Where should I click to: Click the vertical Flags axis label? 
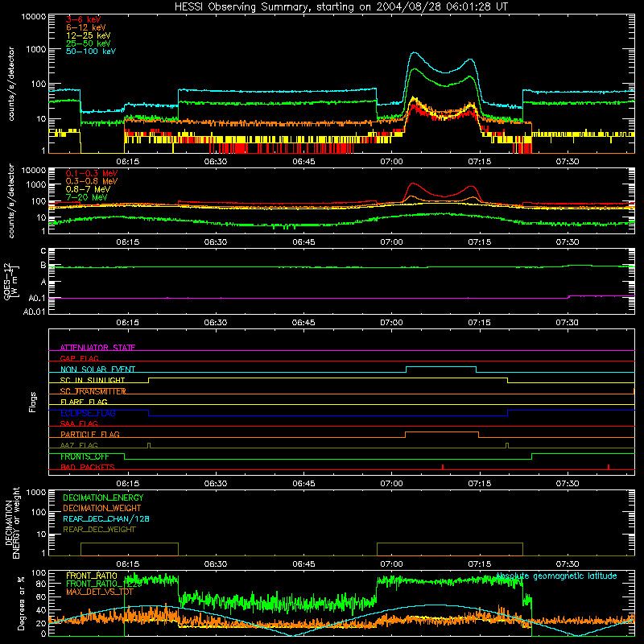[x=32, y=402]
